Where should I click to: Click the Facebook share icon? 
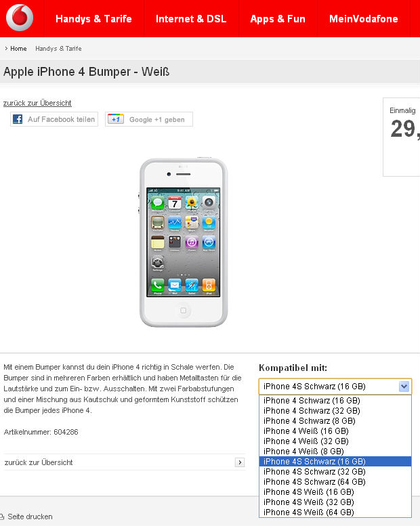click(18, 119)
